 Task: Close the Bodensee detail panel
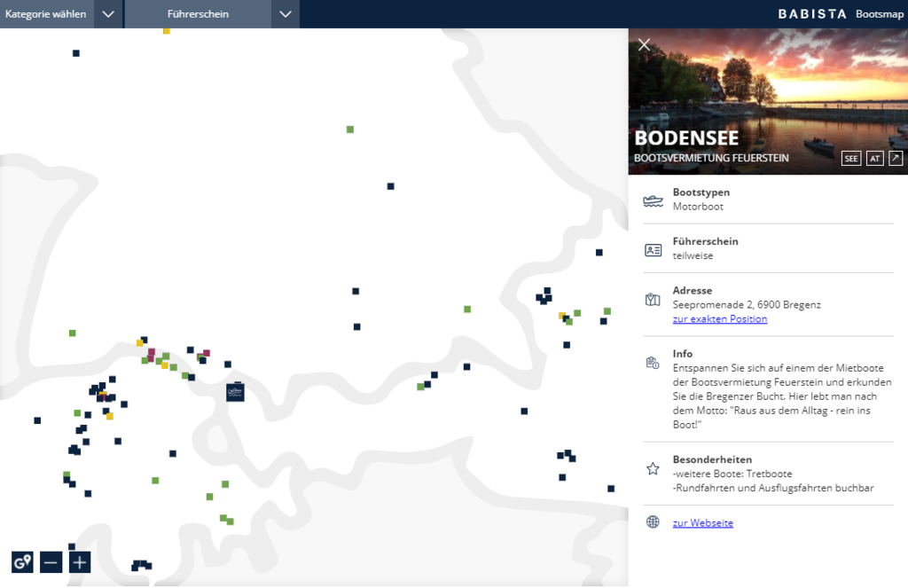(x=644, y=45)
